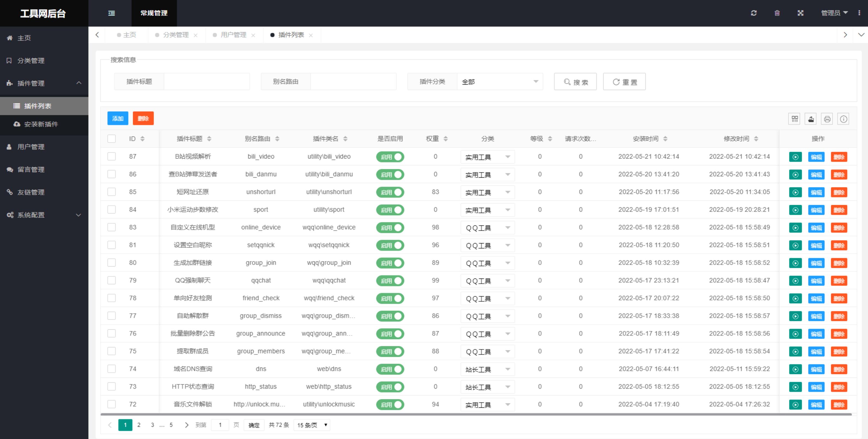Click the 添加 button to add a plugin
The width and height of the screenshot is (868, 439).
(x=118, y=118)
